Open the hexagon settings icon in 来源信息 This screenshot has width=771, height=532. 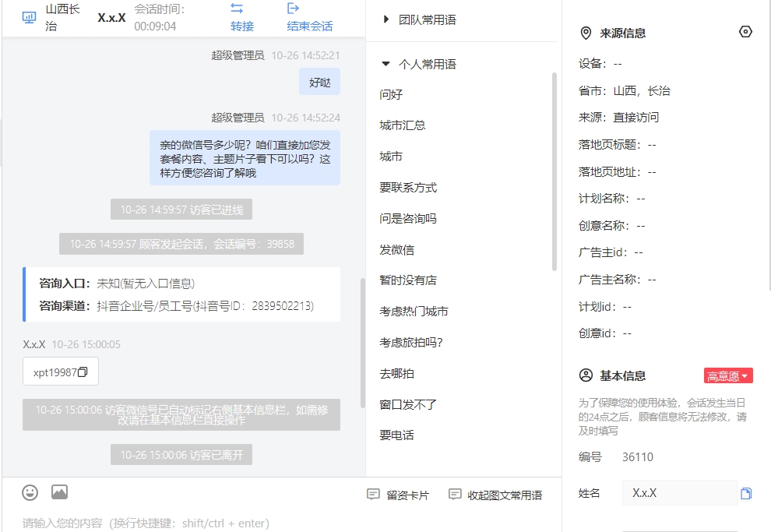[x=745, y=32]
